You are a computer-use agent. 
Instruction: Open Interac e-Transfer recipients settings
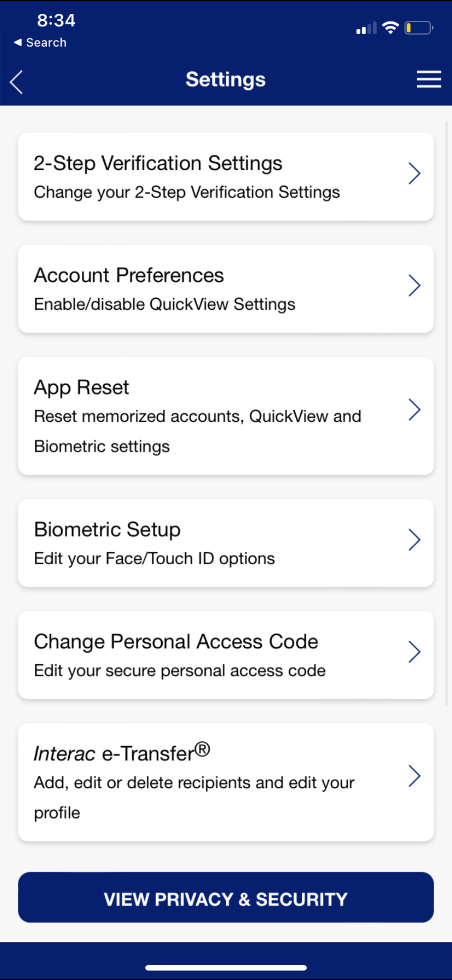click(226, 782)
